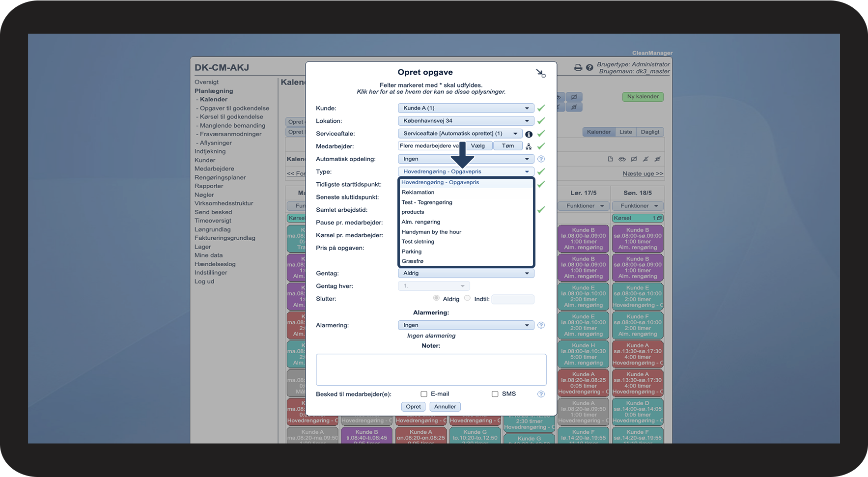Open help icon for Besked til medarbejder(e)

[541, 394]
